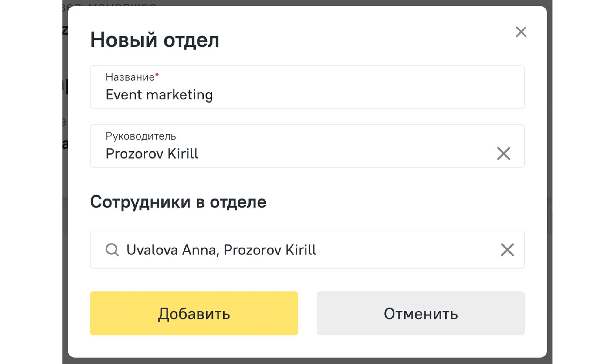Clear the Руководитель field value
Image resolution: width=615 pixels, height=364 pixels.
[x=503, y=153]
